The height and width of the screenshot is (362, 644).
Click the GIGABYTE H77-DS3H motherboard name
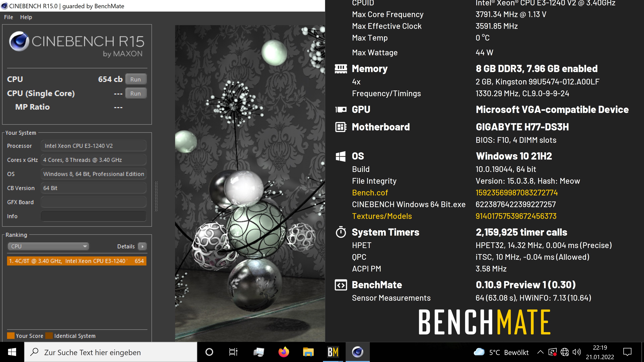[x=522, y=127]
